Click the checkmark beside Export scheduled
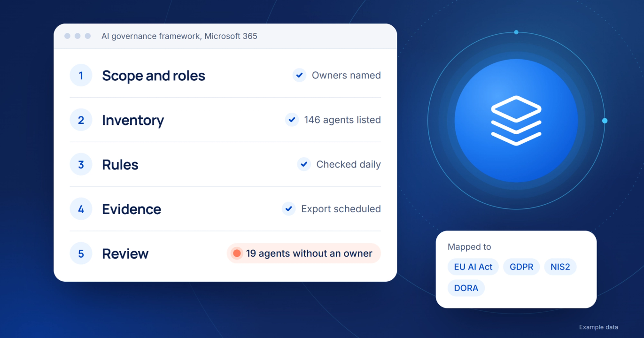The width and height of the screenshot is (644, 338). pyautogui.click(x=288, y=209)
